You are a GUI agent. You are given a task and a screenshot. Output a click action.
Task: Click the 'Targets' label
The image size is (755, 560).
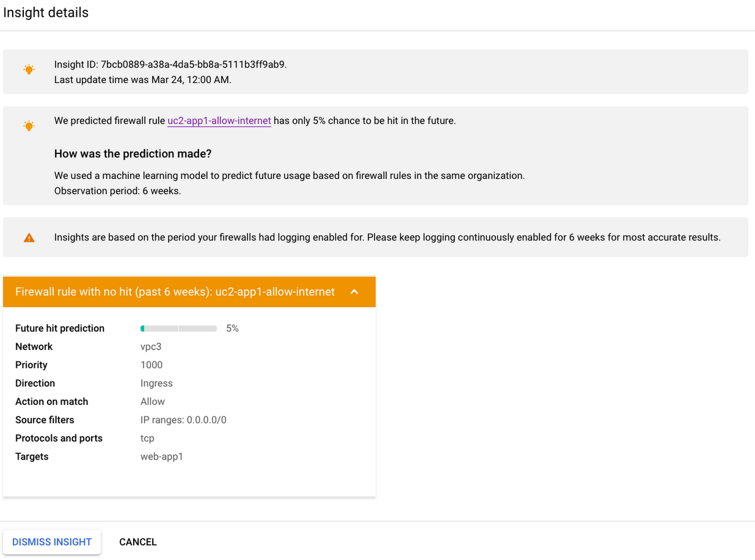click(x=32, y=457)
